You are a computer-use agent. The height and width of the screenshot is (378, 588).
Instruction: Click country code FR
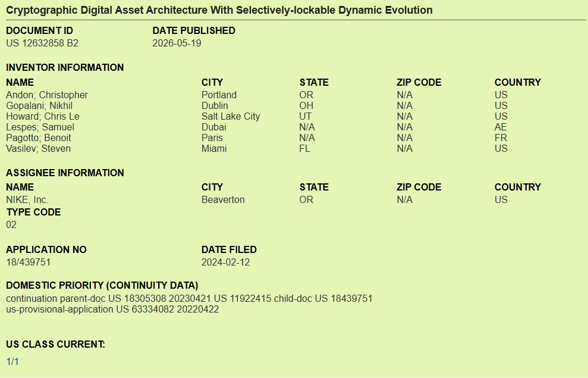click(x=501, y=138)
